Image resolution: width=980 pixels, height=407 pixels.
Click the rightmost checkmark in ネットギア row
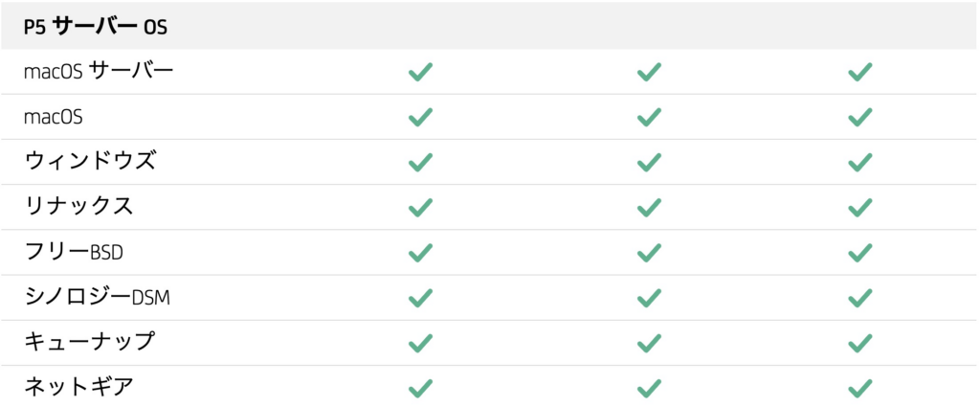(860, 388)
